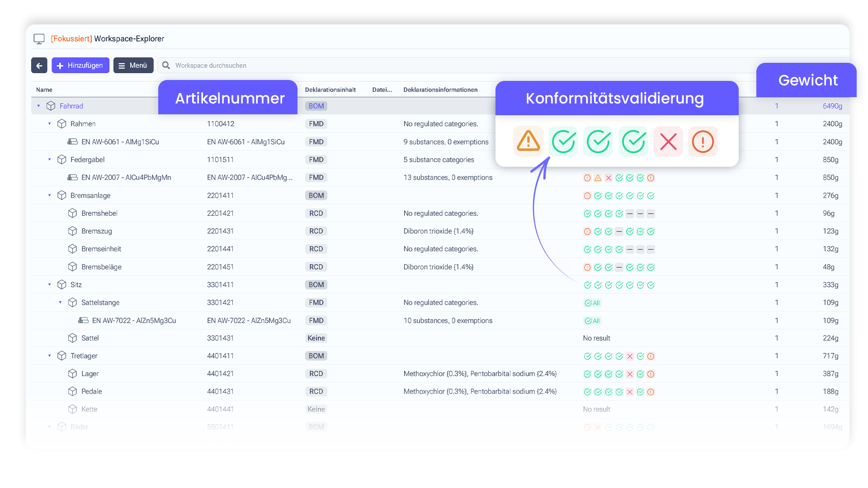Image resolution: width=868 pixels, height=488 pixels.
Task: Click the monitor icon beside Workspace-Explorer
Action: (39, 39)
